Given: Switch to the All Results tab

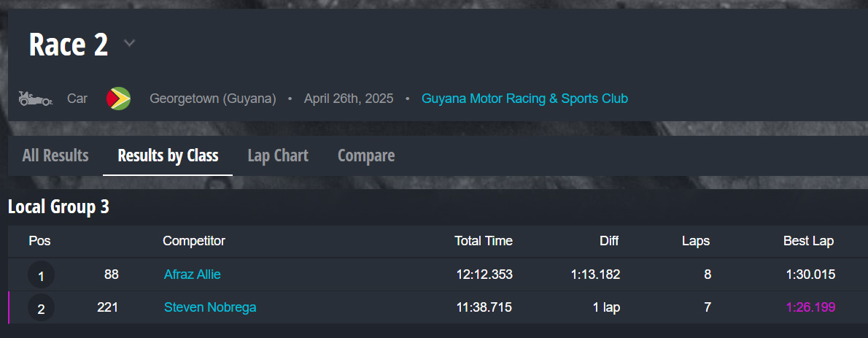Looking at the screenshot, I should pyautogui.click(x=55, y=155).
